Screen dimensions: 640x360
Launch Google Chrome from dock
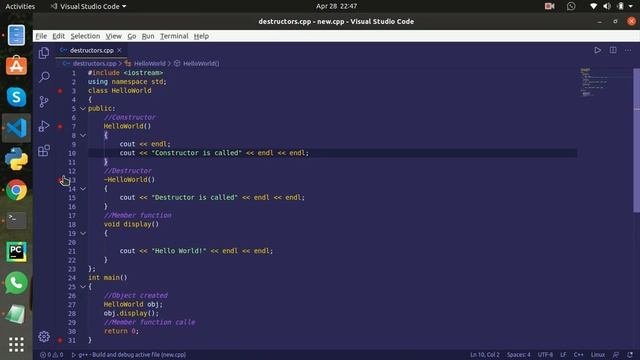(x=16, y=190)
